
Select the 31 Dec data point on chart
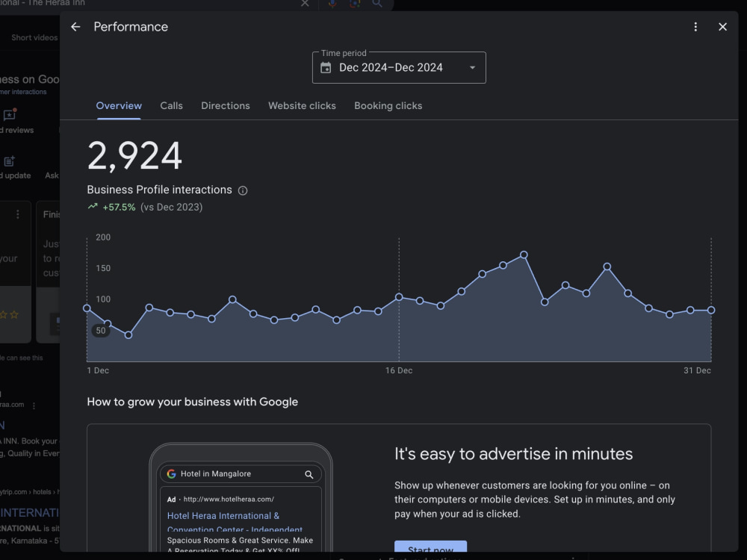(711, 310)
